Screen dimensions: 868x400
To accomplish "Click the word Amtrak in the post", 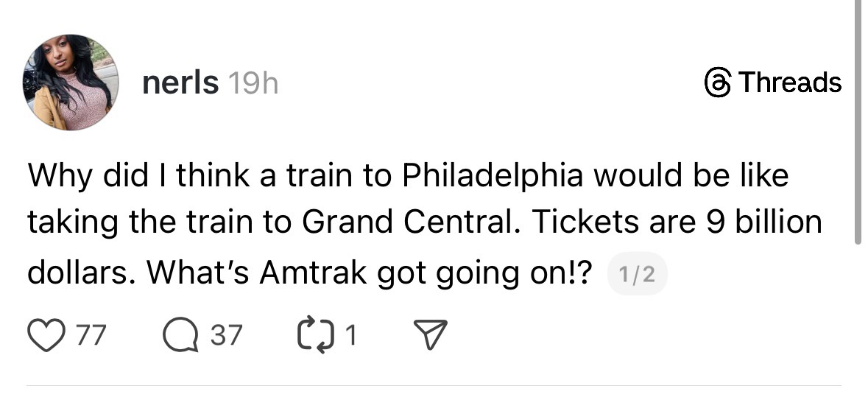I will pyautogui.click(x=312, y=273).
